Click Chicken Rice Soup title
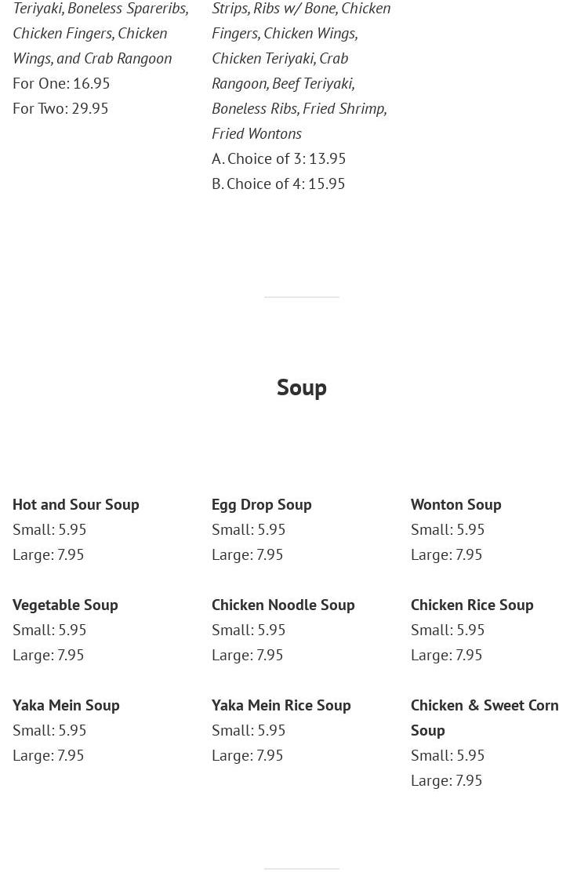The width and height of the screenshot is (588, 883). click(x=472, y=605)
